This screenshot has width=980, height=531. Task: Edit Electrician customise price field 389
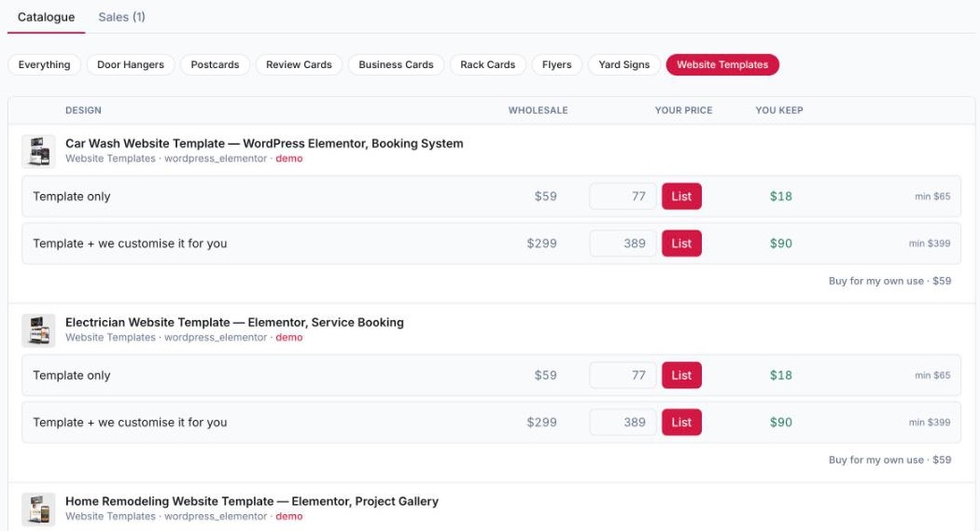623,423
